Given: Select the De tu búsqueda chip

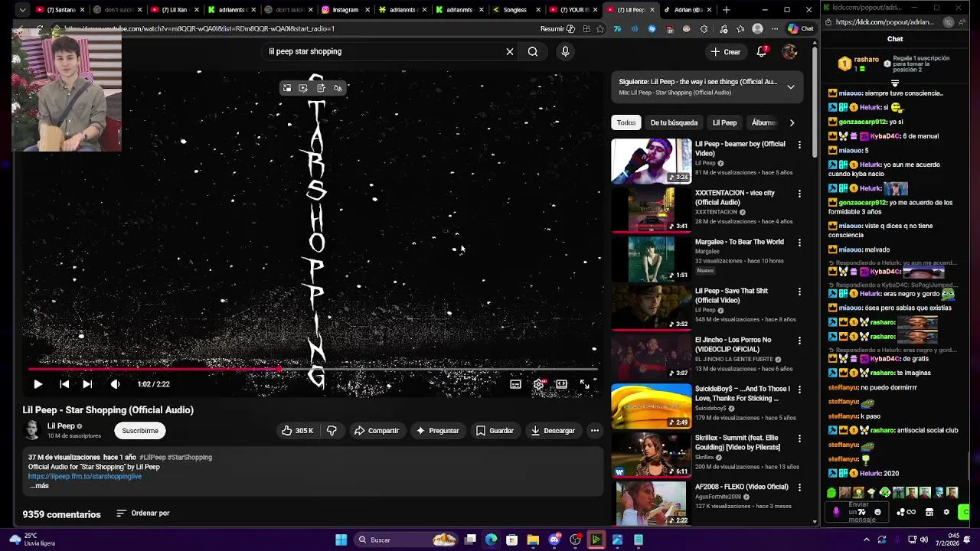Looking at the screenshot, I should point(674,122).
